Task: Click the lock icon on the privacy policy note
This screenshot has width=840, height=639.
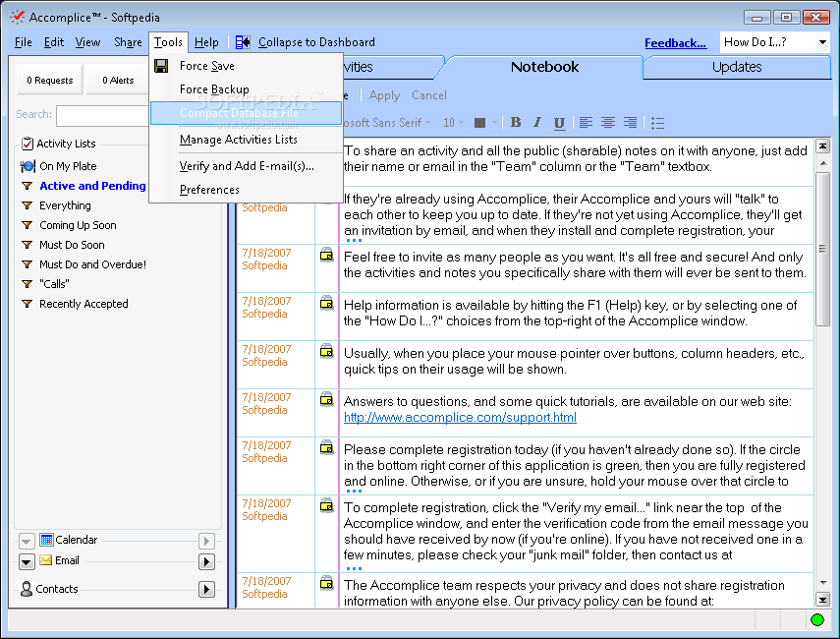Action: pos(326,583)
